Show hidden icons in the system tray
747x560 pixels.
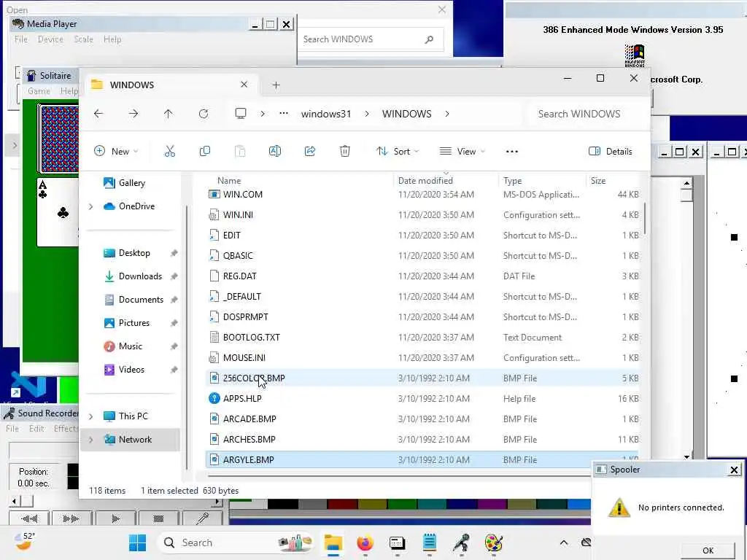click(x=564, y=542)
